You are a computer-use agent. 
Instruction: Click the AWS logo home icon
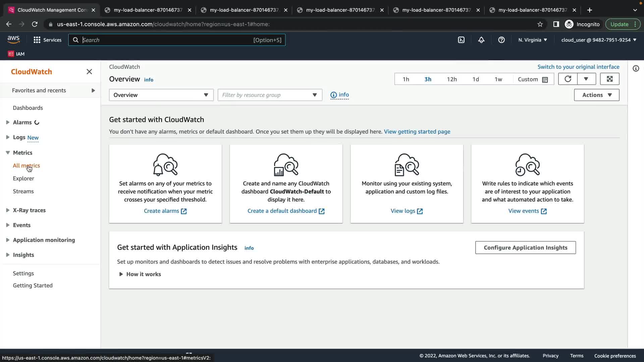pos(13,40)
